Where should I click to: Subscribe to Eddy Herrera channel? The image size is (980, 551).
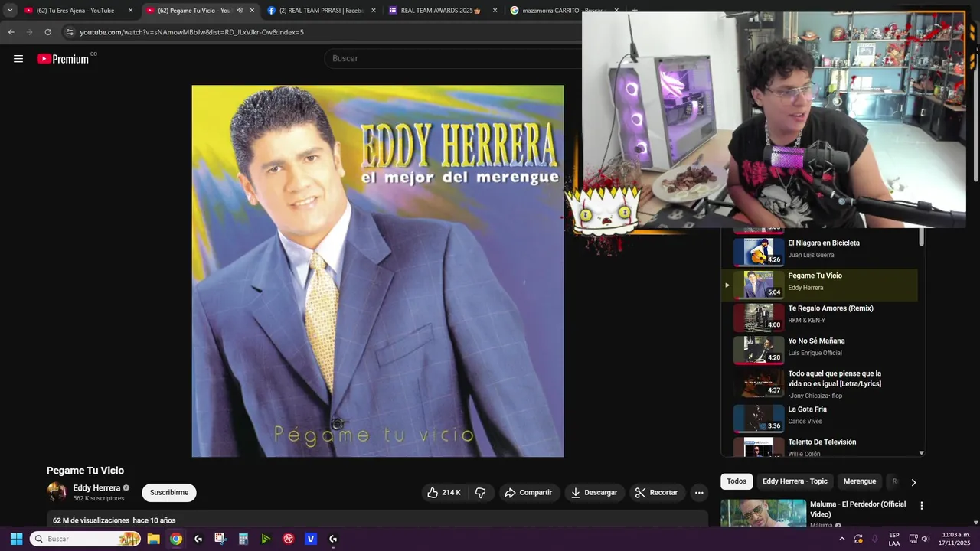(169, 492)
